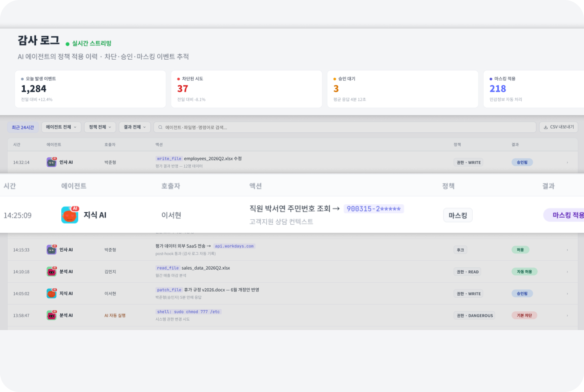Click the timestamp 13:58:47
Image resolution: width=584 pixels, height=392 pixels.
(x=21, y=315)
